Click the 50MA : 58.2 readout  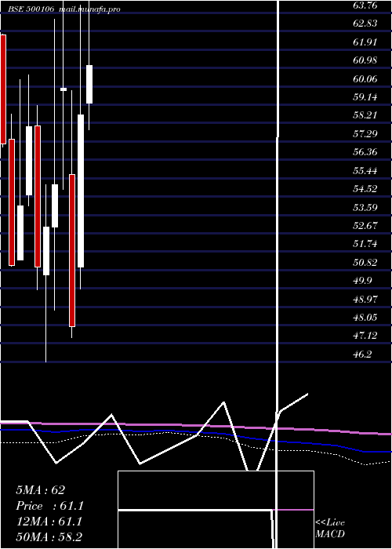tap(49, 537)
